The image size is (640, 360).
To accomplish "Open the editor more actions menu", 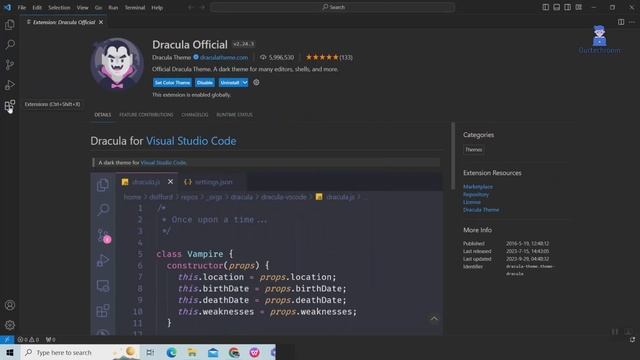I will pyautogui.click(x=632, y=22).
